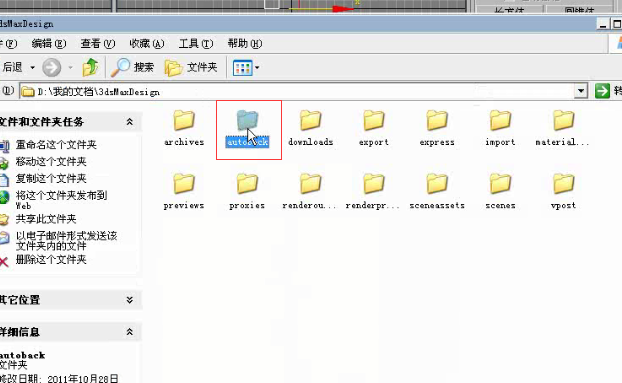Open the 帮助(H) menu

(x=245, y=44)
